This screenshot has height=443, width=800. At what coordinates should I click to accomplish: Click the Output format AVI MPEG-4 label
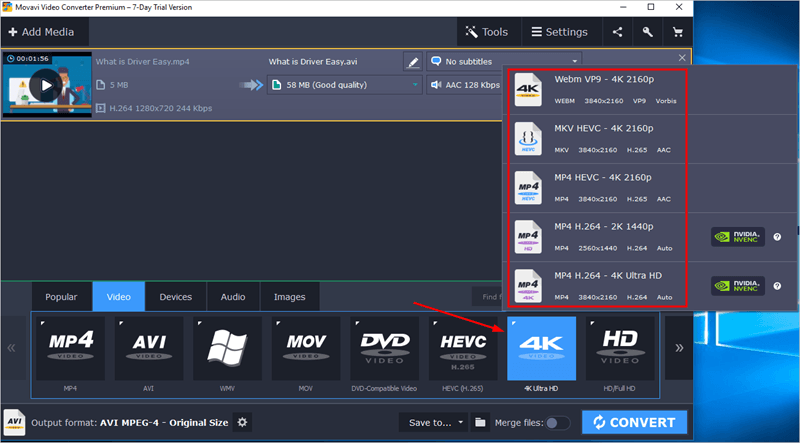(130, 423)
